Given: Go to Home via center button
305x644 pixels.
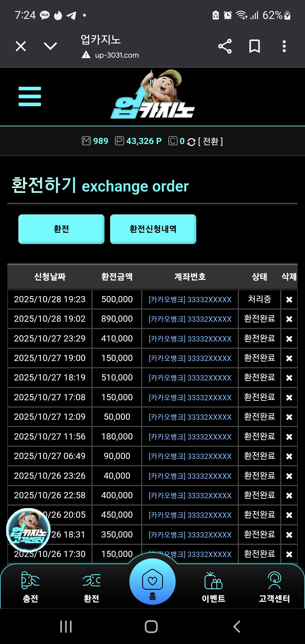Looking at the screenshot, I should pyautogui.click(x=152, y=582).
